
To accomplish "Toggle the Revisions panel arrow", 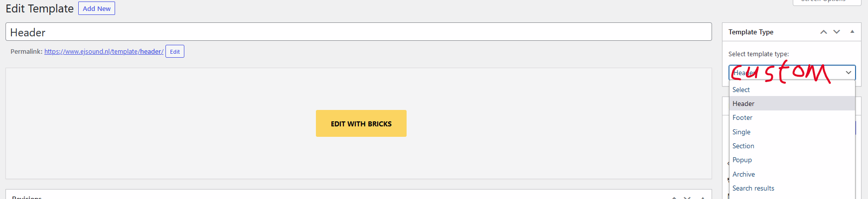I will [x=703, y=198].
